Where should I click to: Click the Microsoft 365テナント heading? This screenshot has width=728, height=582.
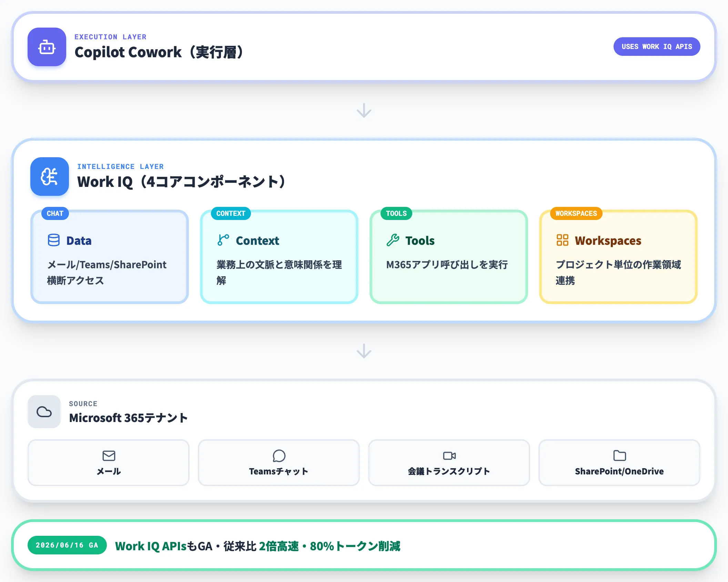128,418
